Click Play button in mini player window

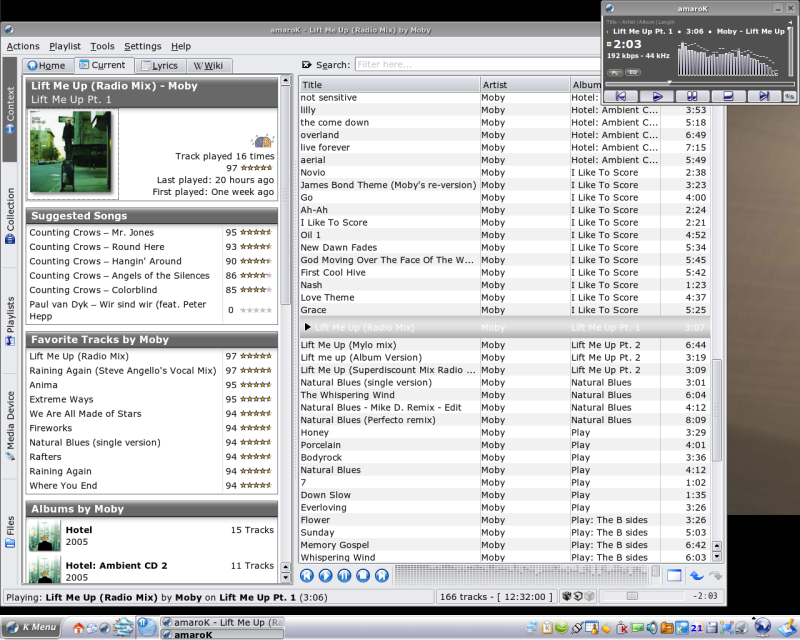click(657, 96)
